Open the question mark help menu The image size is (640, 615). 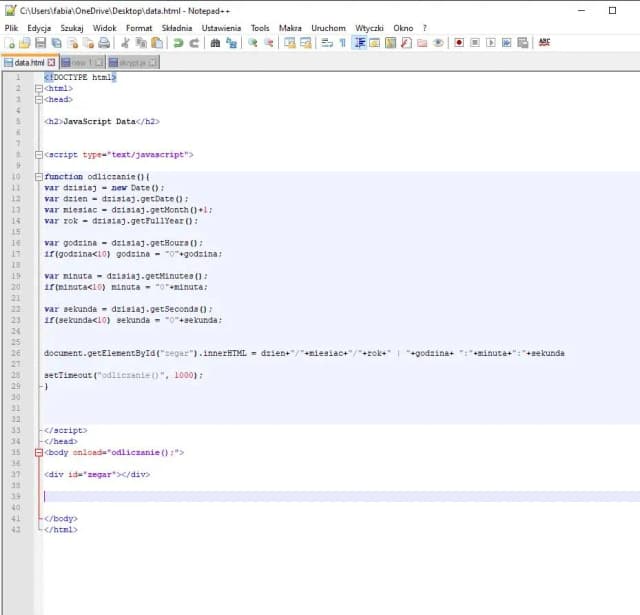point(424,28)
